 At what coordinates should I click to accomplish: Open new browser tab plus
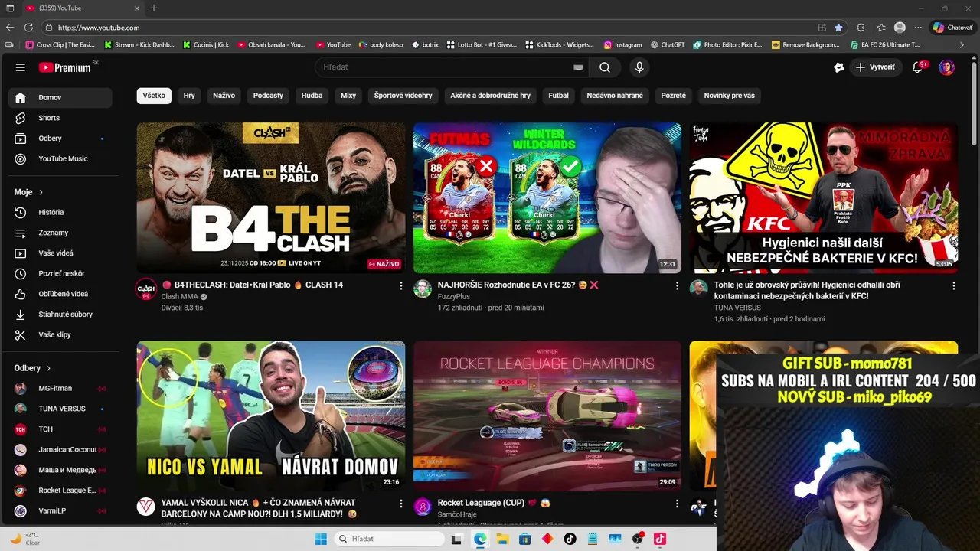154,8
